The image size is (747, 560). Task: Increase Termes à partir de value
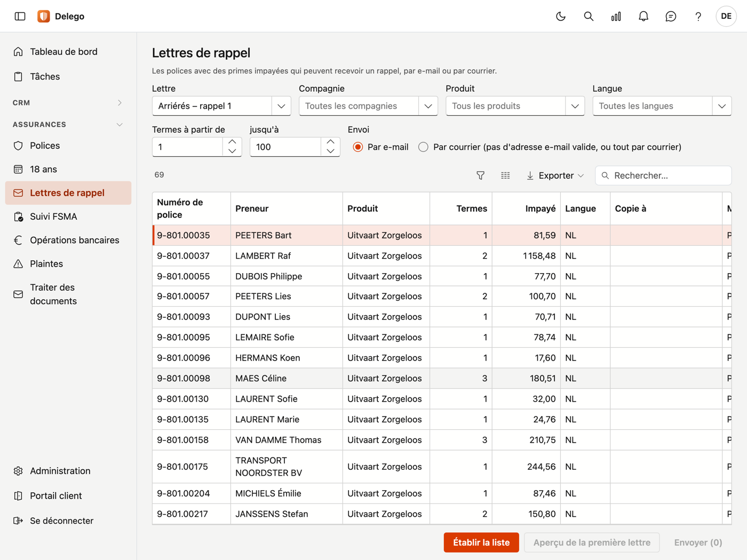pyautogui.click(x=232, y=142)
